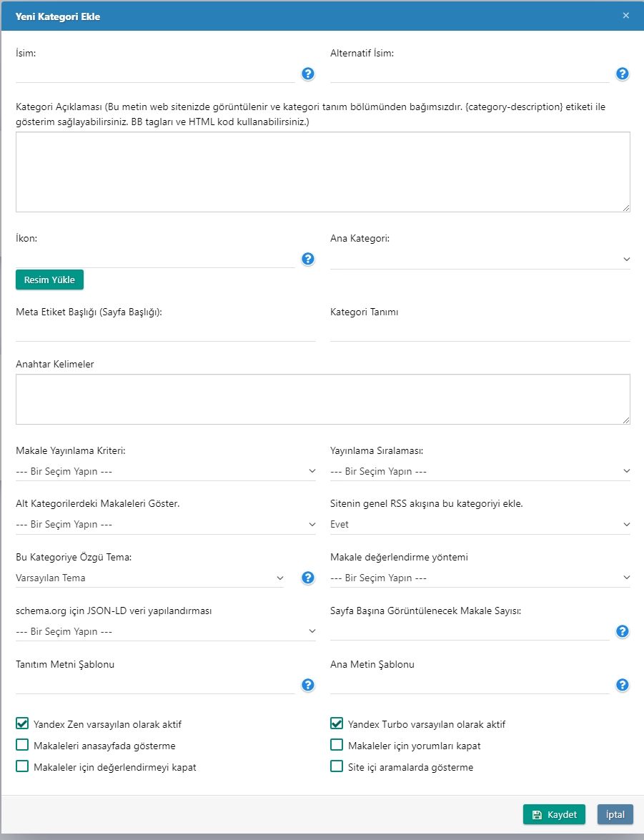
Task: Open the Ana Kategori dropdown
Action: click(480, 259)
